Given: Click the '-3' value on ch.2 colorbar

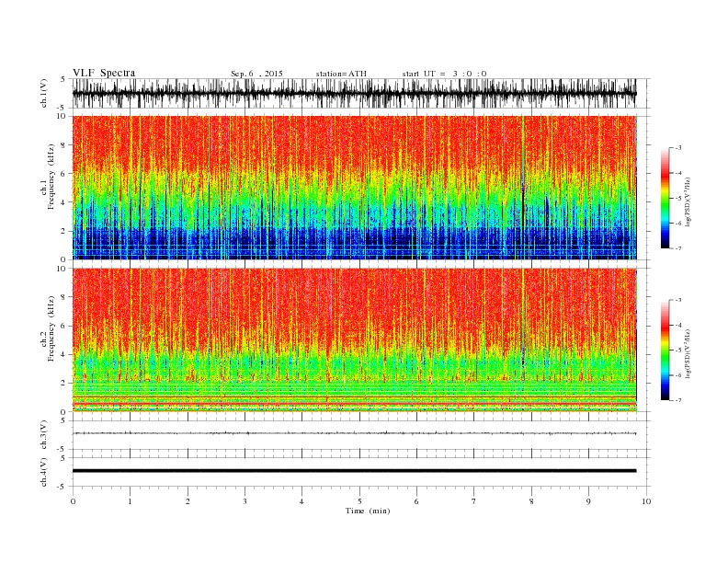Looking at the screenshot, I should [x=678, y=300].
